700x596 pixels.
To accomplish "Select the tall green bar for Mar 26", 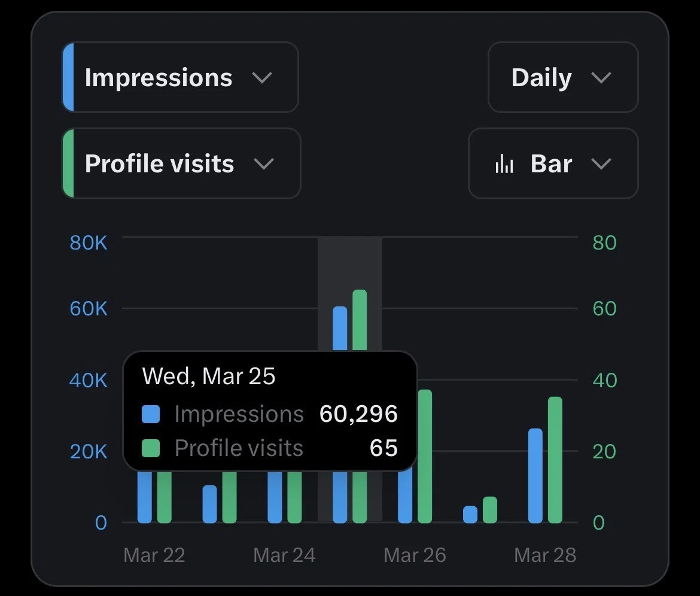I will [425, 456].
